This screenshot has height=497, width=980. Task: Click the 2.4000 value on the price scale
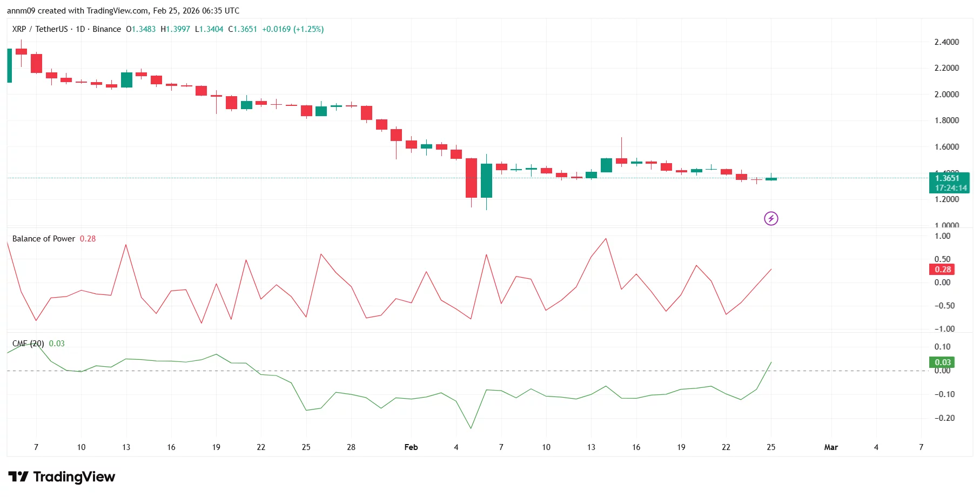[947, 42]
